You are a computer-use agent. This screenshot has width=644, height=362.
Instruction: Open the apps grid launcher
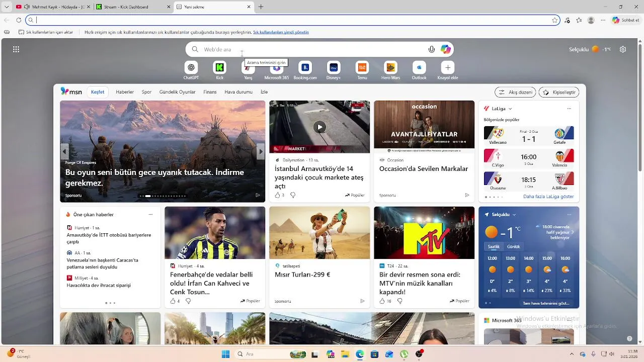point(16,49)
